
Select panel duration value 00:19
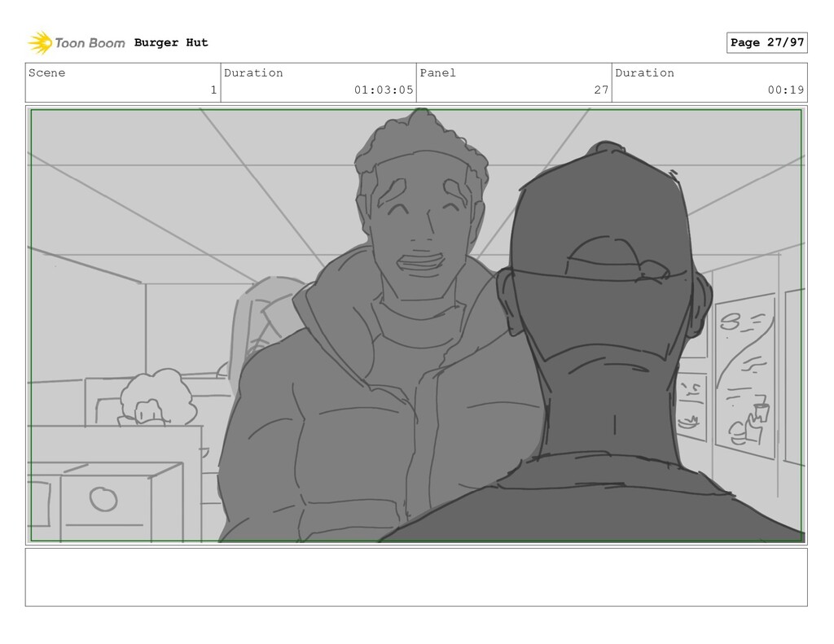pyautogui.click(x=786, y=90)
